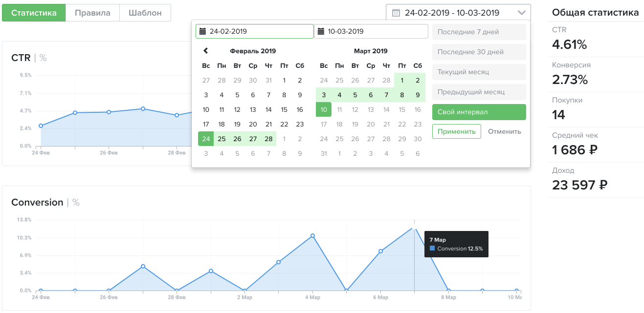This screenshot has width=644, height=313.
Task: Select the Статистика tab
Action: (34, 13)
